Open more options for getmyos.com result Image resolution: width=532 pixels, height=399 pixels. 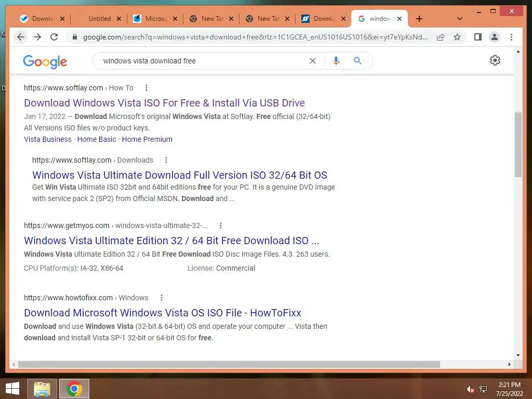pyautogui.click(x=220, y=225)
